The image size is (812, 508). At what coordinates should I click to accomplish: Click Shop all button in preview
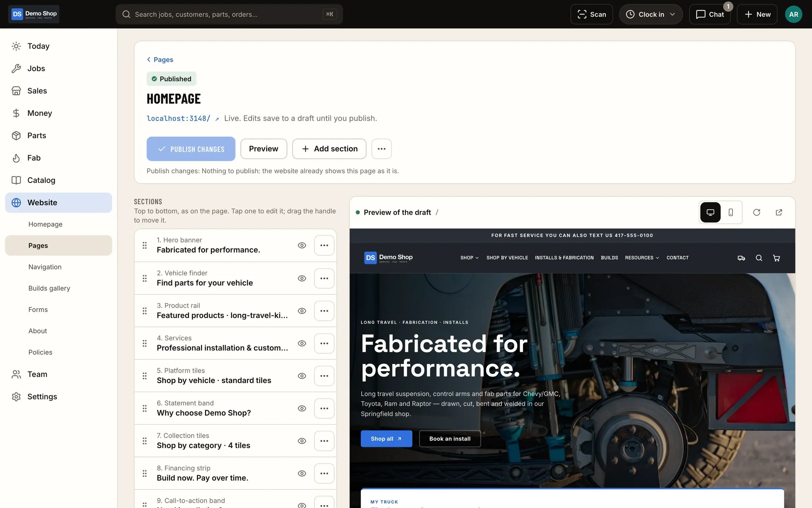(386, 439)
